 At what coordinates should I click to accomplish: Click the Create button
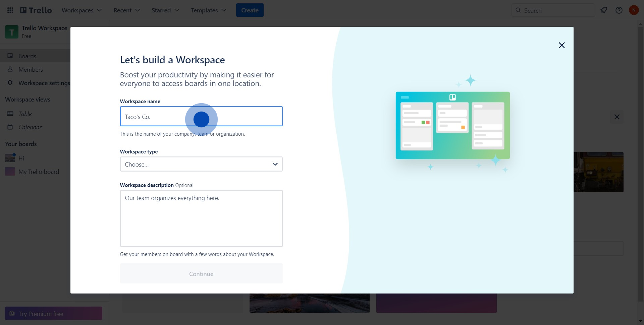tap(250, 10)
